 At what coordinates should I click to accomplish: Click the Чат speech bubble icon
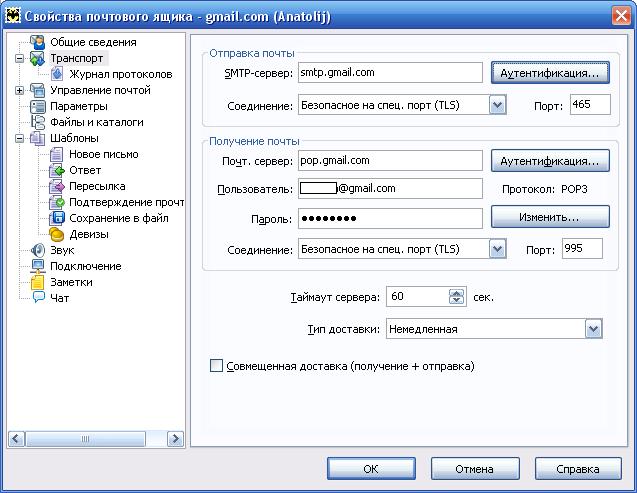[38, 298]
